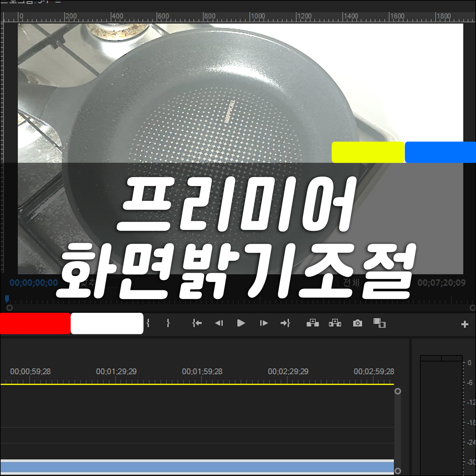Select the blue clip in the timeline
Viewport: 476px width, 476px height.
point(197,467)
